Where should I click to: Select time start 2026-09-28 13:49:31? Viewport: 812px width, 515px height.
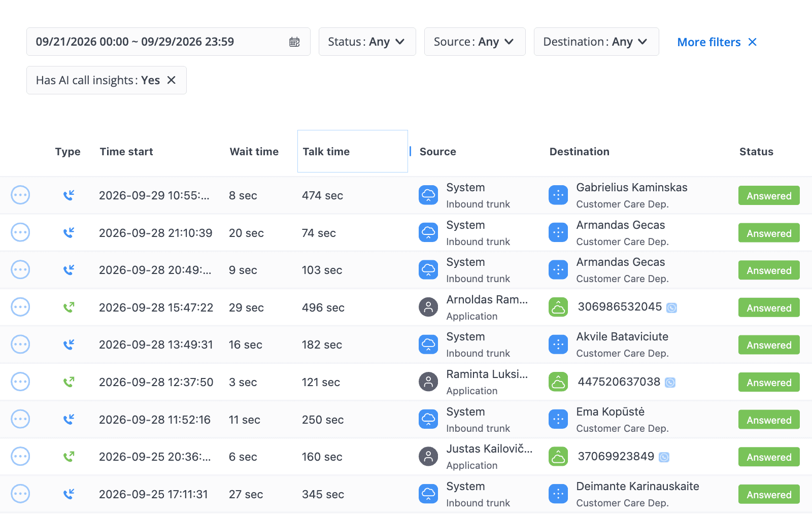point(156,345)
